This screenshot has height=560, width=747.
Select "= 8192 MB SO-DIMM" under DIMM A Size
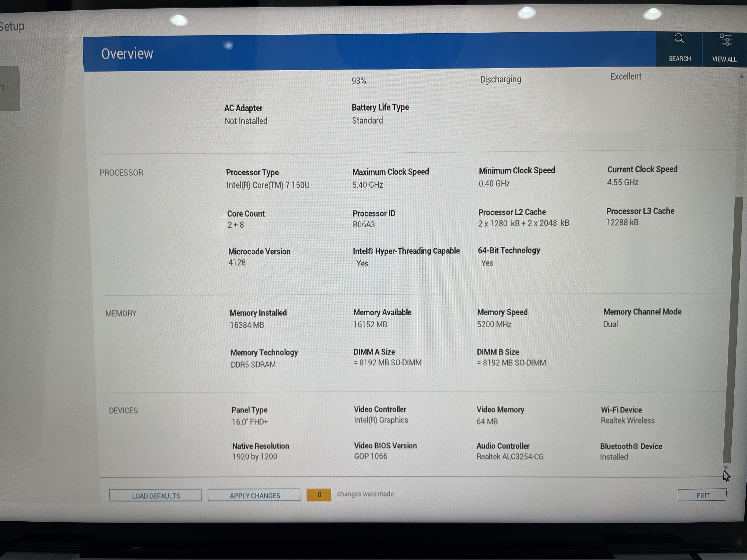coord(387,363)
